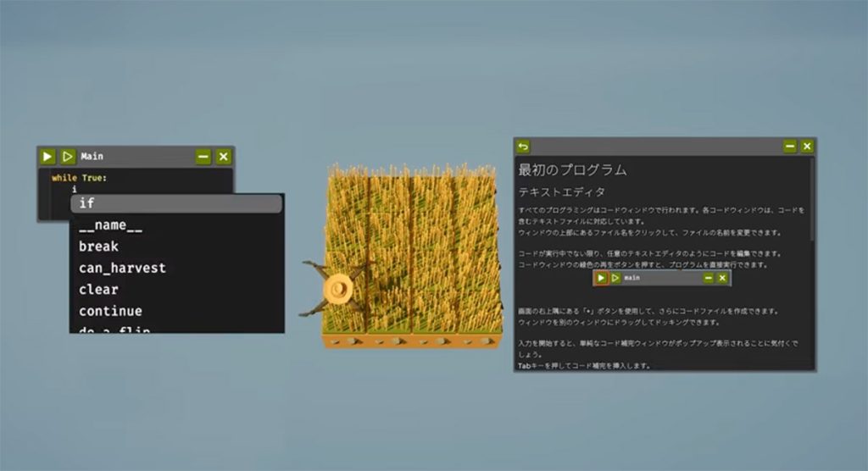Minimize the 最初のプログラム documentation window

click(790, 147)
